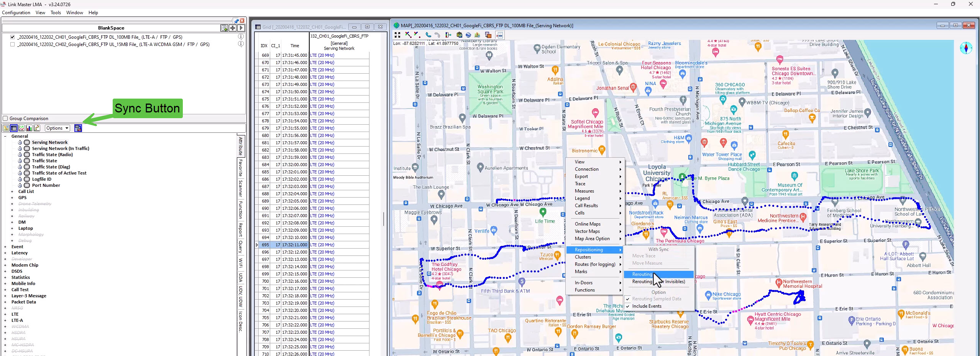Click the play arrow icon in BlankSpace header
The image size is (980, 356).
pos(241,28)
